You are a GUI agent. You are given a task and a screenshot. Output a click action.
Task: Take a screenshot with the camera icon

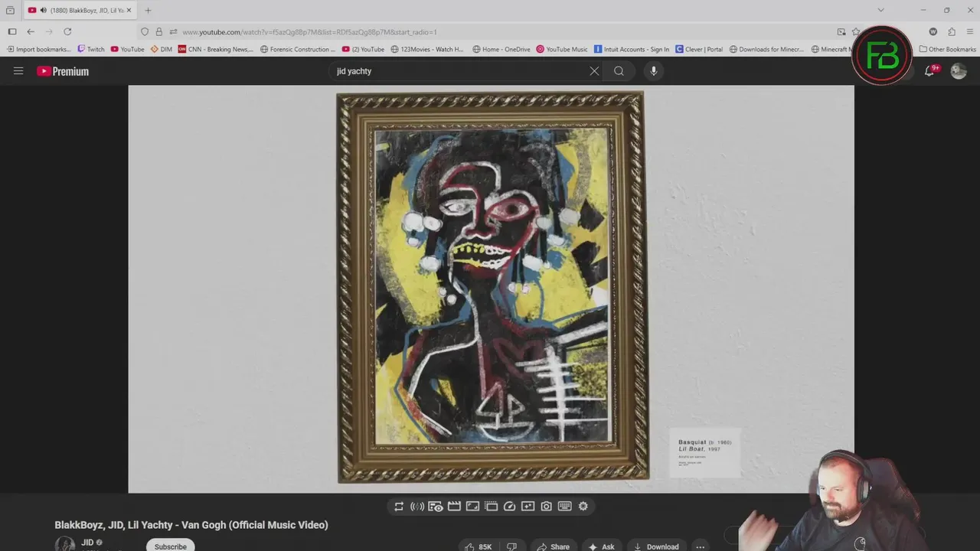point(546,507)
